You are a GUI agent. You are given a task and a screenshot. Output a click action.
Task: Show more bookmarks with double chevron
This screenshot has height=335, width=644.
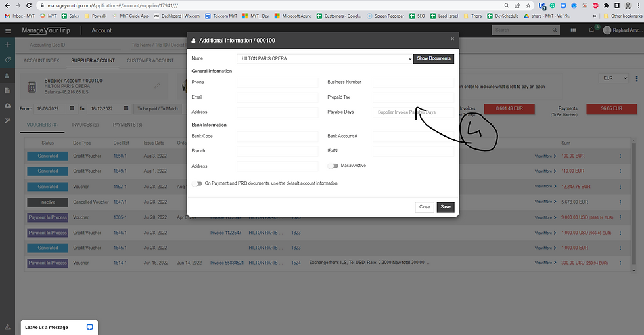594,16
